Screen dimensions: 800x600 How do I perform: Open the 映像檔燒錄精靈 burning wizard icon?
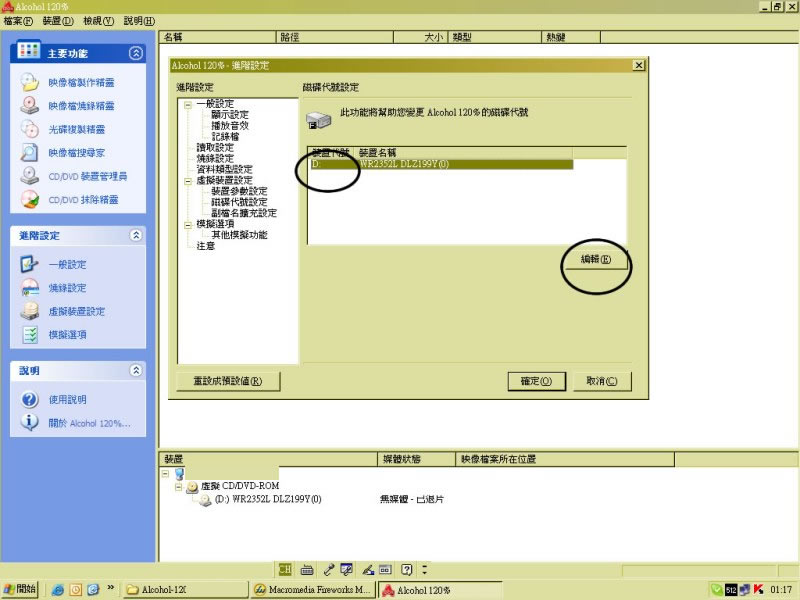[30, 106]
